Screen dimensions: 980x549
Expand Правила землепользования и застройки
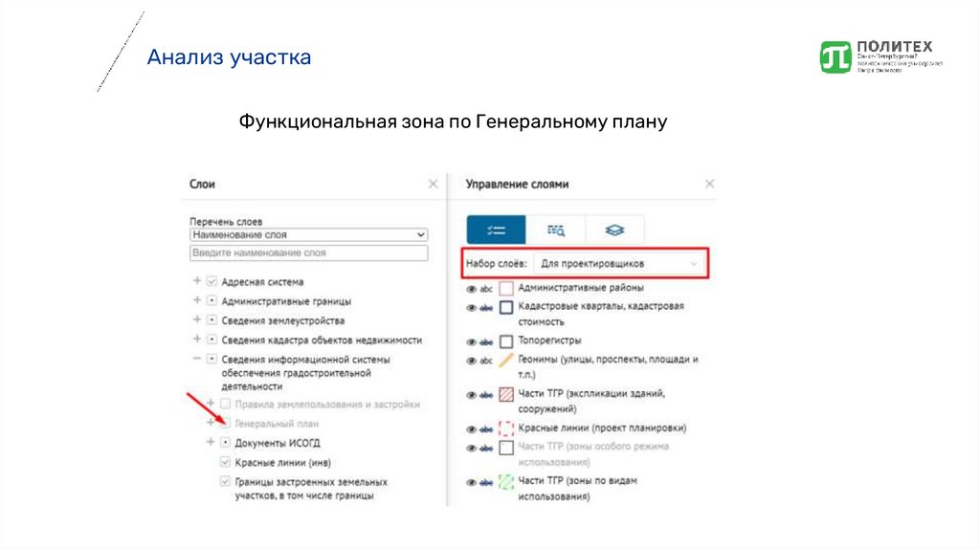pyautogui.click(x=211, y=404)
